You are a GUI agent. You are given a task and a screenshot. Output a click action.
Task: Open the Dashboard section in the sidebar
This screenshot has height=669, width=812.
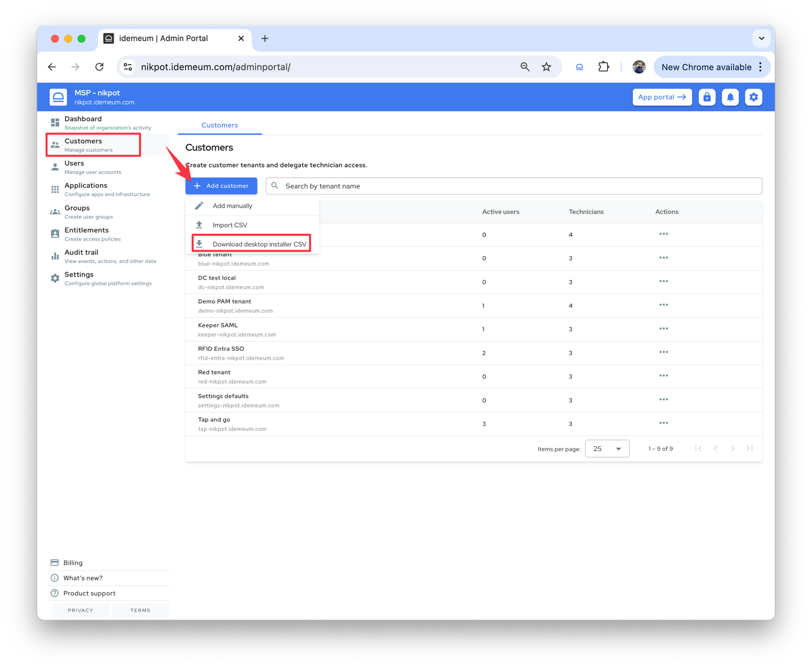pos(55,122)
